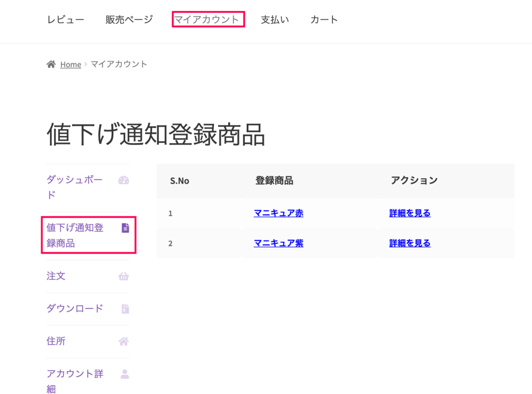This screenshot has height=394, width=532.
Task: Open アカウント詳細 in the sidebar
Action: pyautogui.click(x=75, y=381)
